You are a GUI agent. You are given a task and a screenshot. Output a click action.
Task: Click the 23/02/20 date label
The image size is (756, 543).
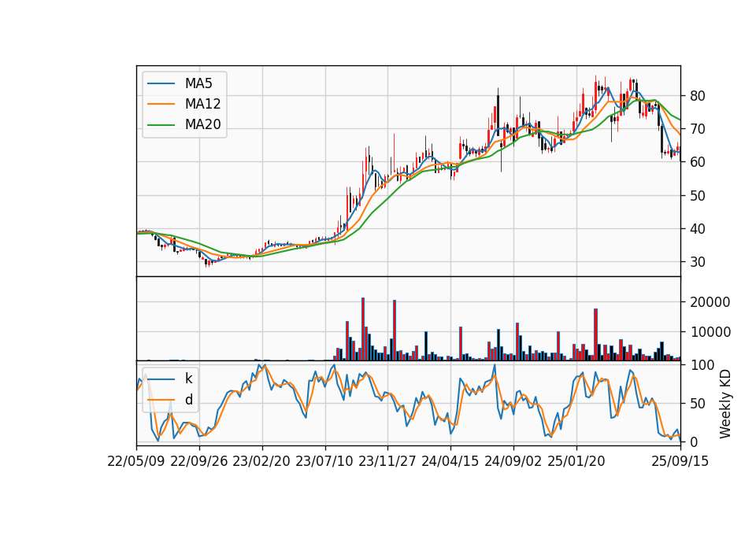[261, 461]
